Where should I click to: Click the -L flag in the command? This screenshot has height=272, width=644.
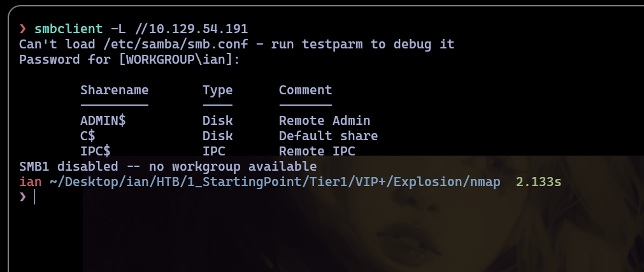point(118,29)
